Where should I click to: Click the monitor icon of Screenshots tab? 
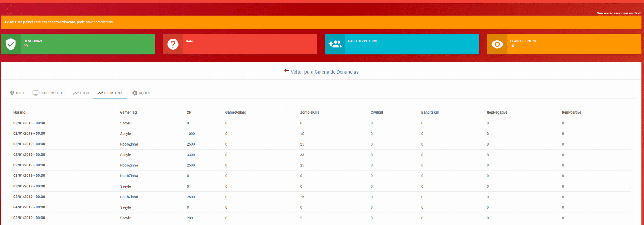point(35,93)
